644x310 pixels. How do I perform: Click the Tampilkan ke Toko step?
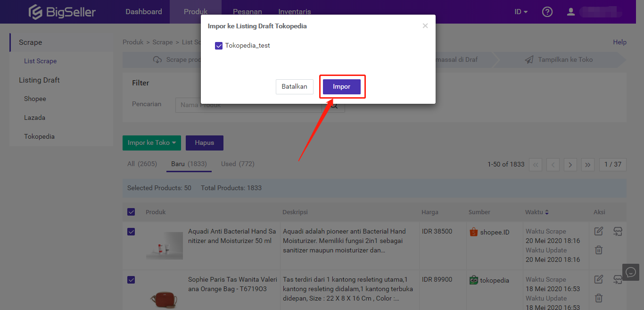(560, 60)
